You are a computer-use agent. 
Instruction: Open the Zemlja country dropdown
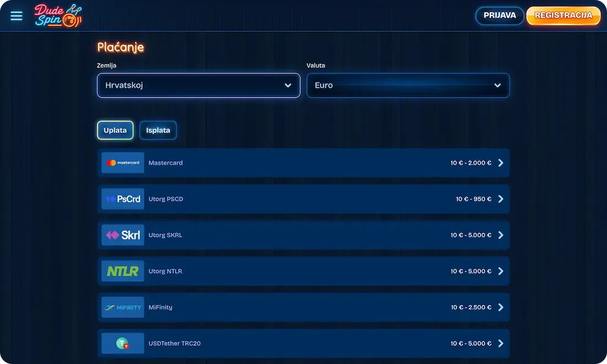(199, 85)
